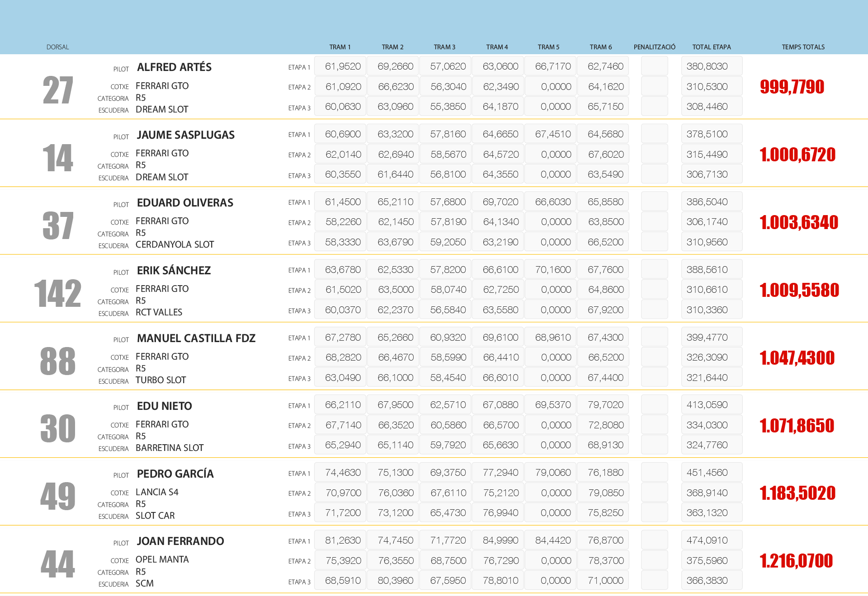868x596 pixels.
Task: Click the red total time 1.216,0700
Action: [x=796, y=561]
